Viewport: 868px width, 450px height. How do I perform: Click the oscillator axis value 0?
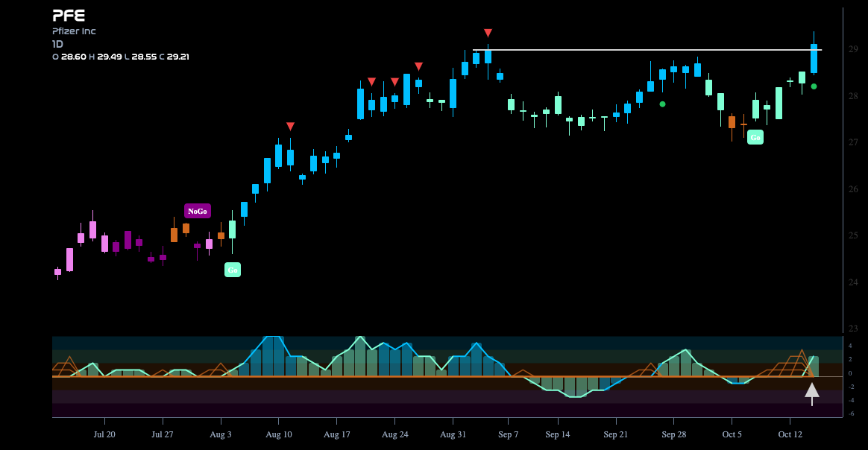pos(851,374)
